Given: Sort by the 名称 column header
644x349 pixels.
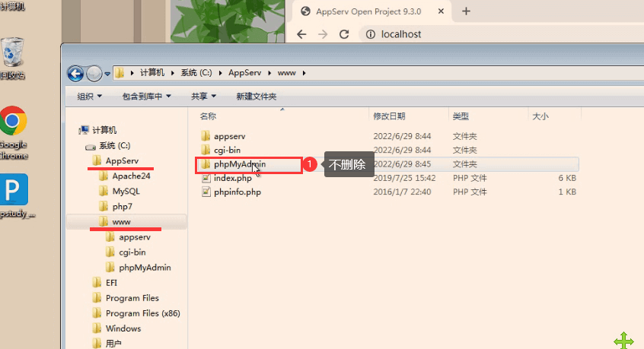Looking at the screenshot, I should 208,116.
